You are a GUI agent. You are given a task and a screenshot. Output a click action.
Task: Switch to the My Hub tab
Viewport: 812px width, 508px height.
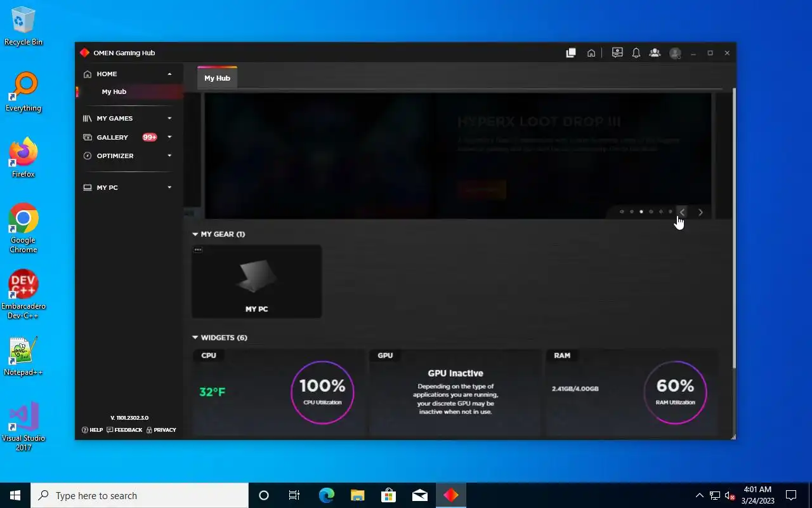(217, 77)
